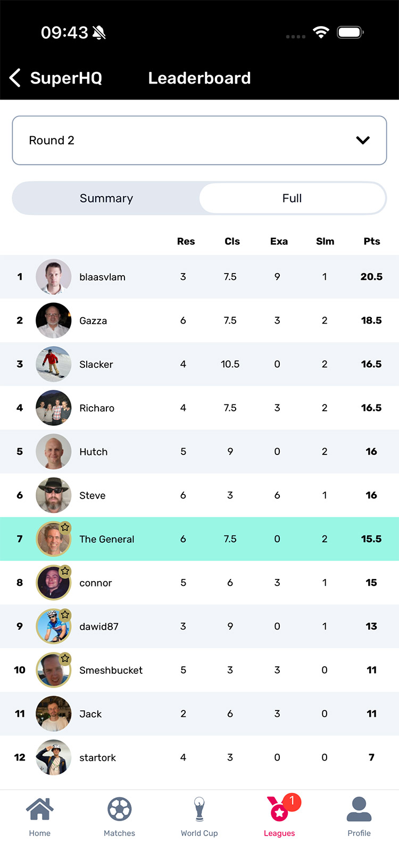The width and height of the screenshot is (399, 868).
Task: Tap the back chevron next to SuperHQ
Action: [14, 78]
